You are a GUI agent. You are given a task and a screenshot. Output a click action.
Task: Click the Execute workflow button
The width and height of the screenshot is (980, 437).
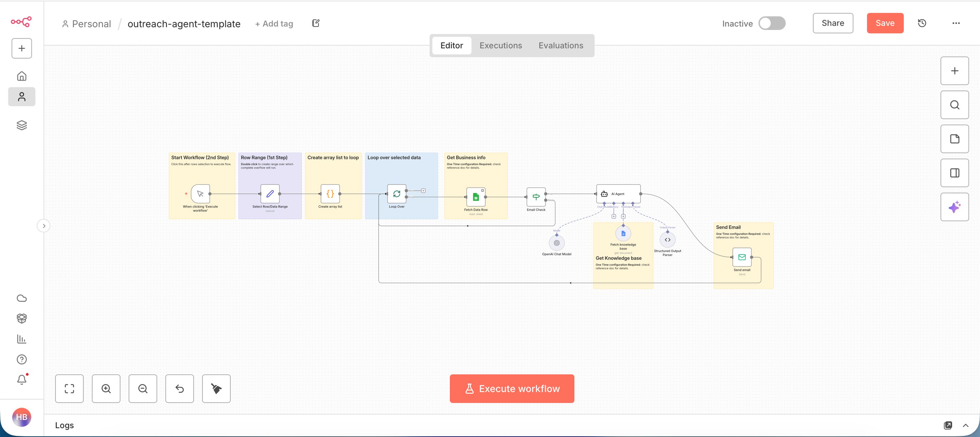512,388
